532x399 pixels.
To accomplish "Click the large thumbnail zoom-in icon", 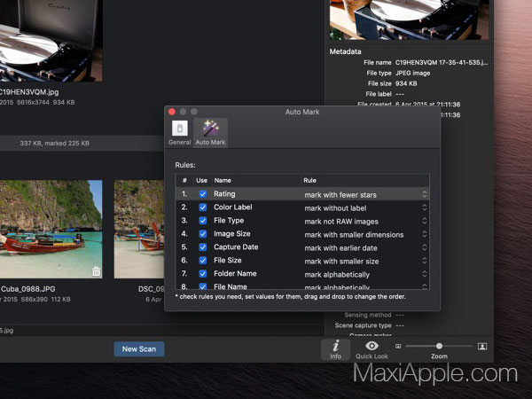I will click(x=482, y=346).
